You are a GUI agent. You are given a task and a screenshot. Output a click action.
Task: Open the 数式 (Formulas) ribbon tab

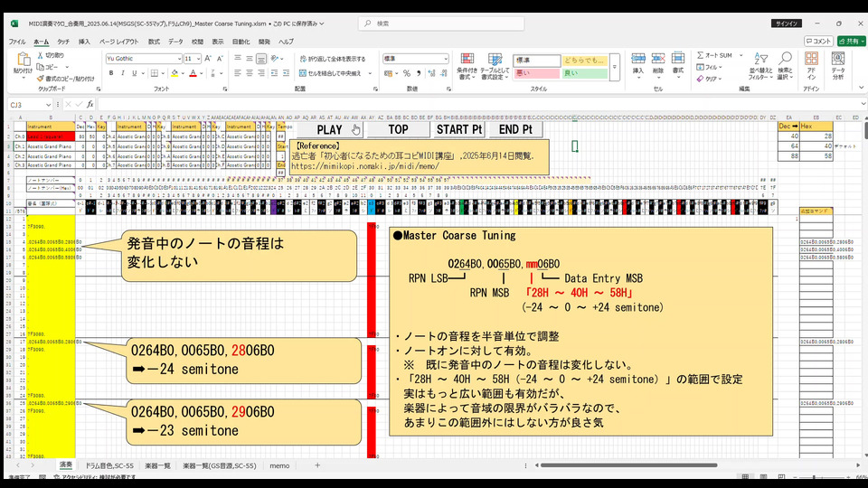(x=154, y=42)
